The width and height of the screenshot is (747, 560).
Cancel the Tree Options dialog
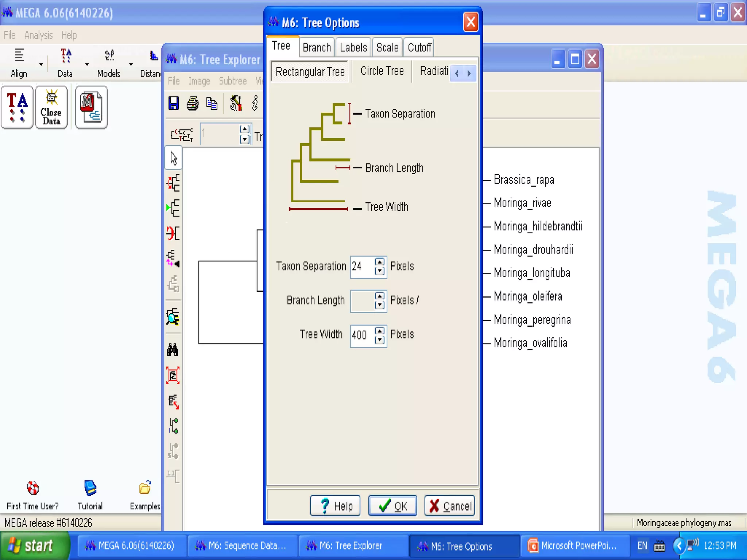tap(450, 506)
